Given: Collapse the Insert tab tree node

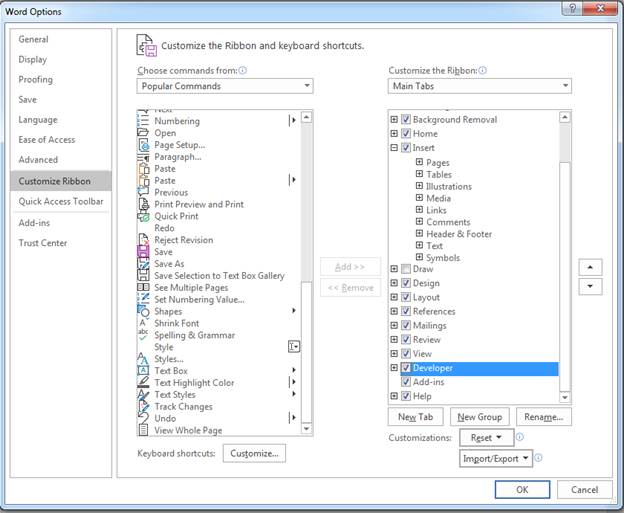Looking at the screenshot, I should coord(394,148).
